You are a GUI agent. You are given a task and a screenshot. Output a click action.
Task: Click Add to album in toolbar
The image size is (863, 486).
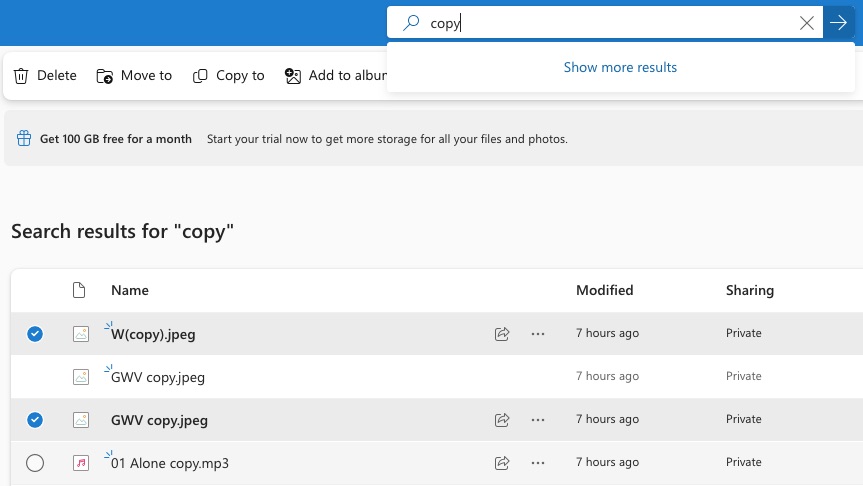coord(336,75)
